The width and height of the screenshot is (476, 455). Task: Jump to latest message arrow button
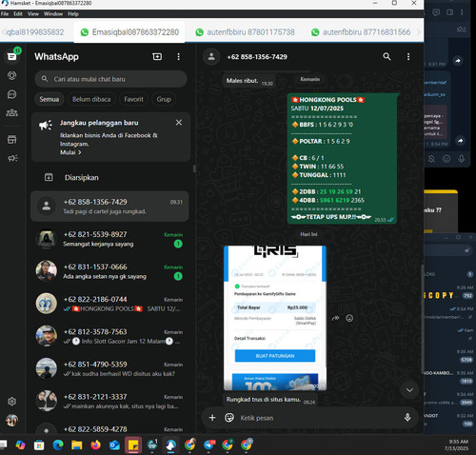click(x=409, y=390)
